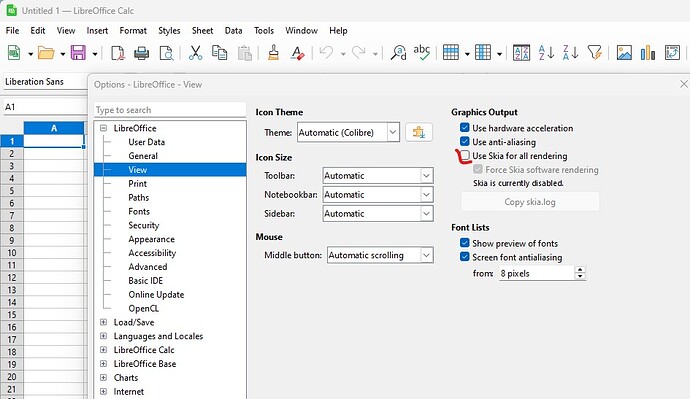The width and height of the screenshot is (690, 399).
Task: Cut selection with scissors icon
Action: tap(195, 53)
